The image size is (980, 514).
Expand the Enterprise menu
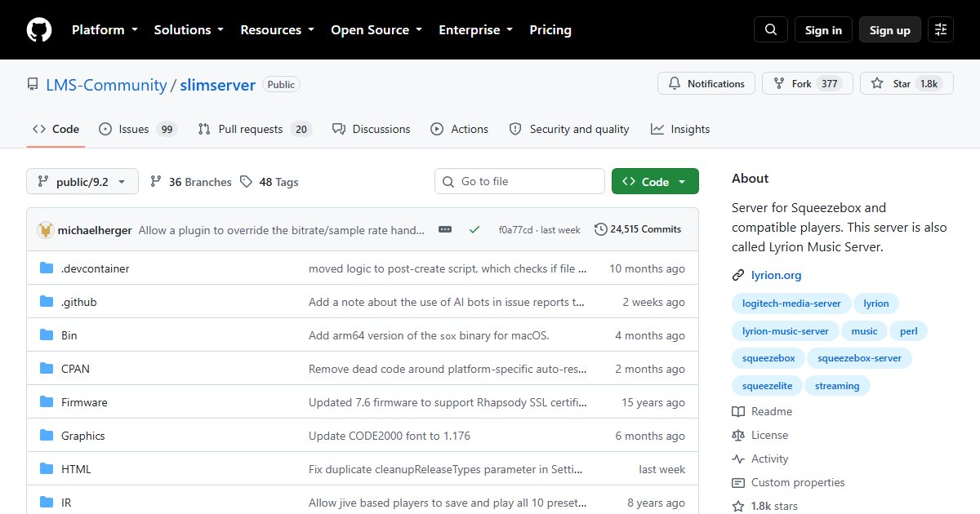coord(476,30)
